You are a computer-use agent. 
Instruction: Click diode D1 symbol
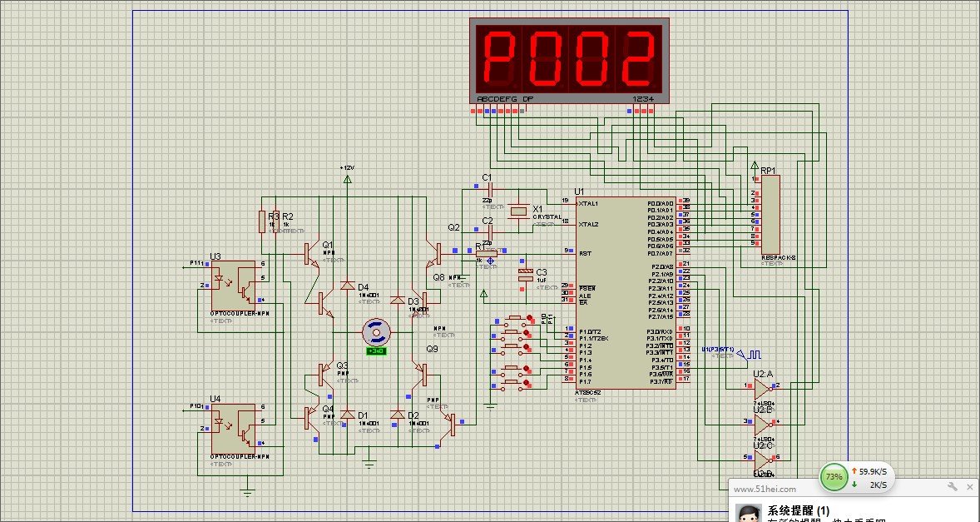[x=348, y=415]
